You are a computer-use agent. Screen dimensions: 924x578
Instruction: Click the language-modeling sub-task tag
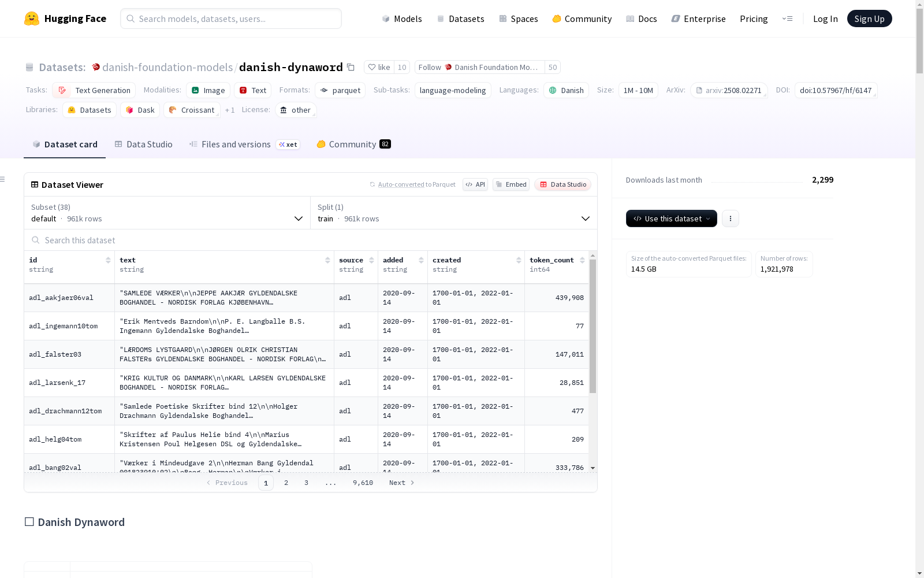453,90
